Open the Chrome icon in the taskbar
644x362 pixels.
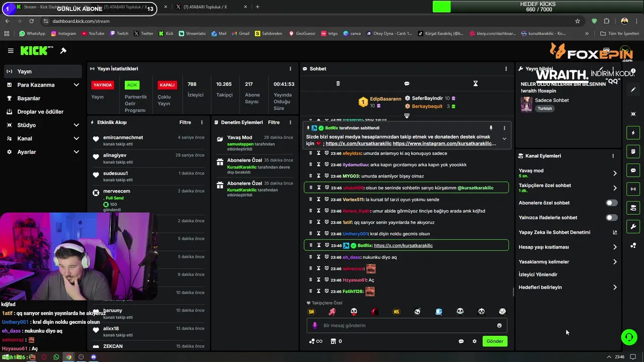point(69,357)
